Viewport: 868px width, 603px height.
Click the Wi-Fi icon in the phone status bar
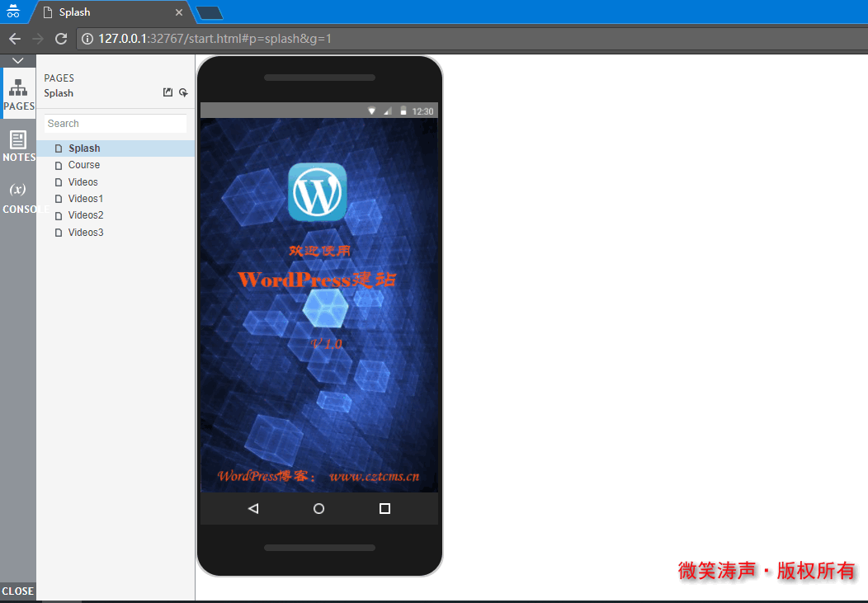[372, 111]
